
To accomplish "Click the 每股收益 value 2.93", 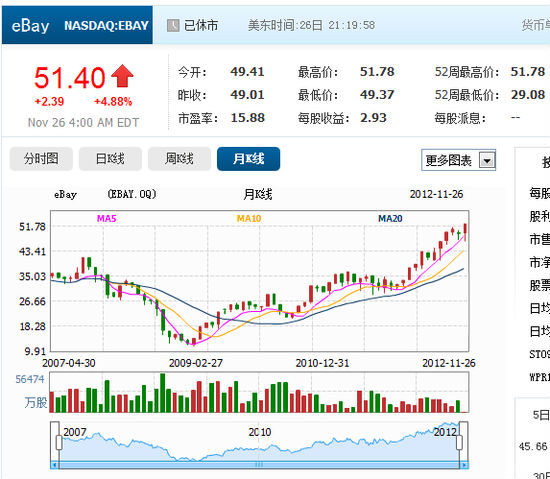I will tap(373, 118).
